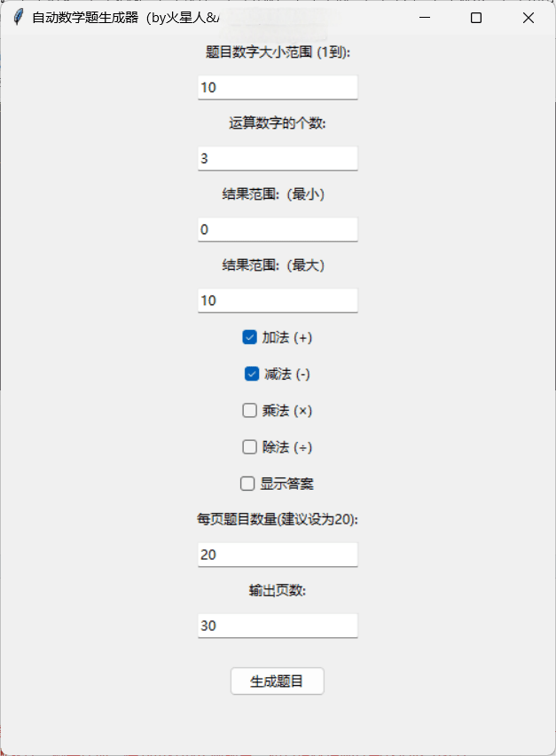Click the 输出页数 input field
The height and width of the screenshot is (756, 556).
tap(278, 626)
